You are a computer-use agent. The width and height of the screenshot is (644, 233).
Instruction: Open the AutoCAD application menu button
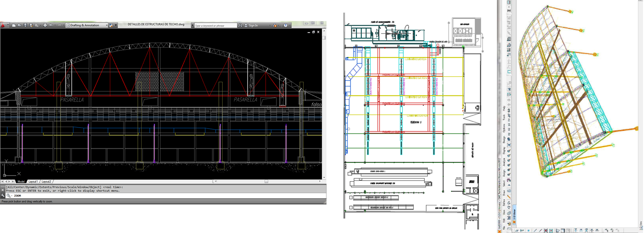click(x=3, y=25)
